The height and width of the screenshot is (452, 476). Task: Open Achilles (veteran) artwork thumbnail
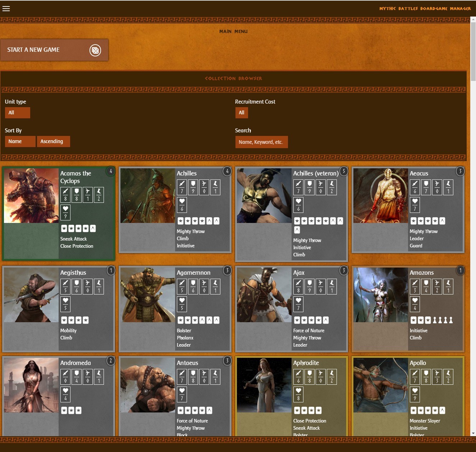[x=264, y=196]
